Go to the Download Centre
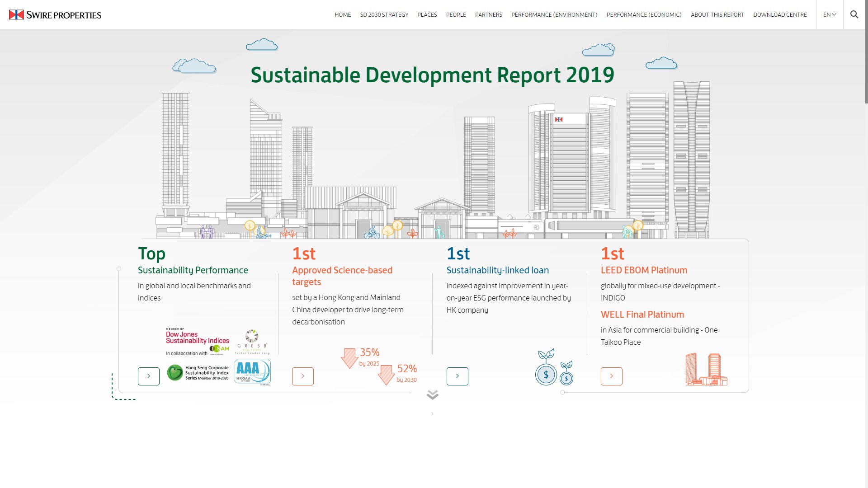Viewport: 868px width, 488px height. tap(780, 14)
